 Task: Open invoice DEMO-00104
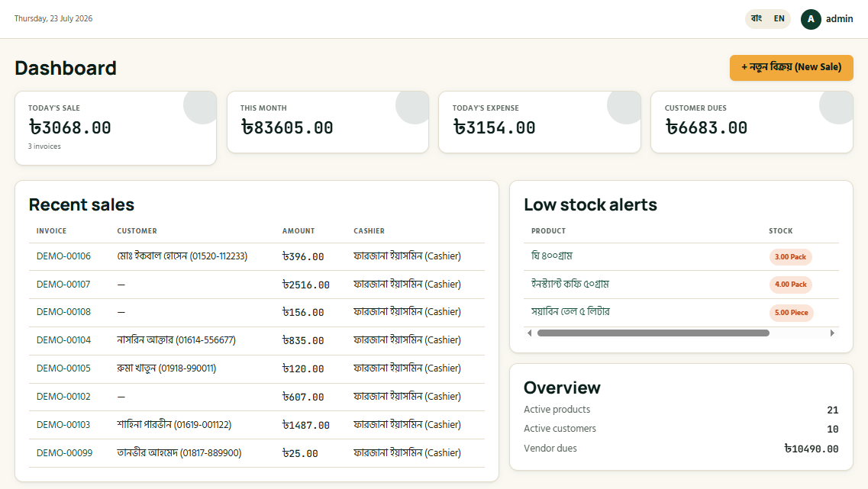tap(63, 340)
